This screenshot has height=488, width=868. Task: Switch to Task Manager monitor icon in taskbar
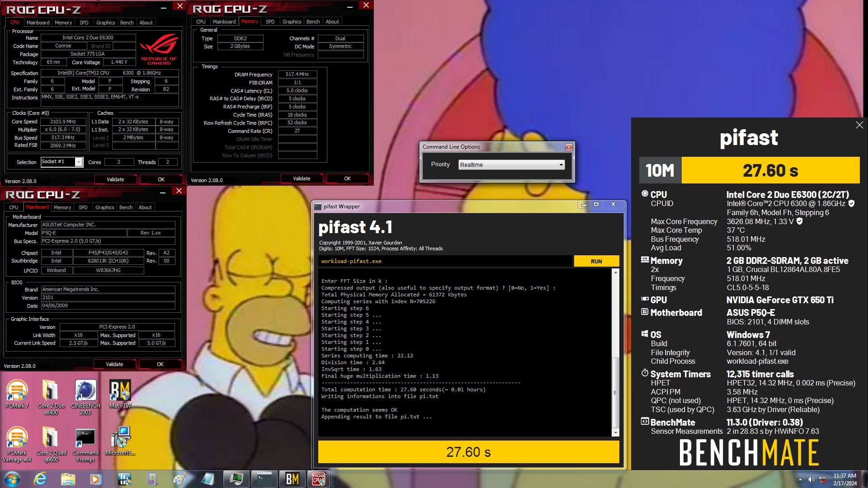click(236, 479)
